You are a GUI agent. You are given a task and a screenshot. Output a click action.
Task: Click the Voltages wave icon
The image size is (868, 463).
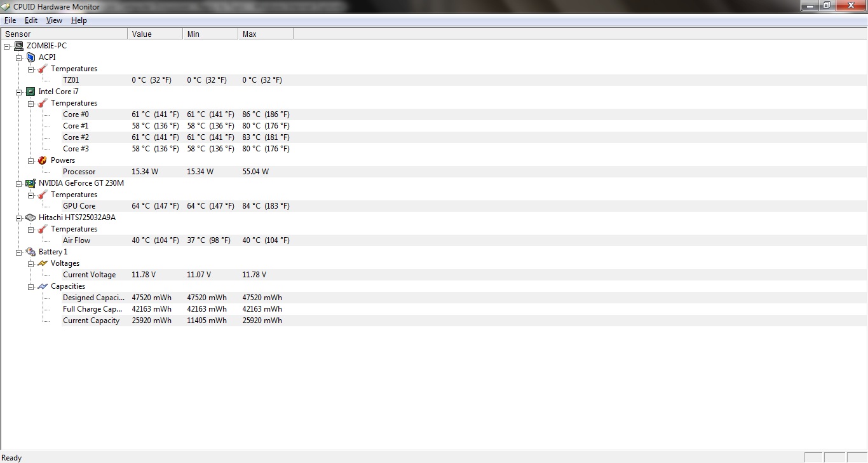click(x=43, y=263)
